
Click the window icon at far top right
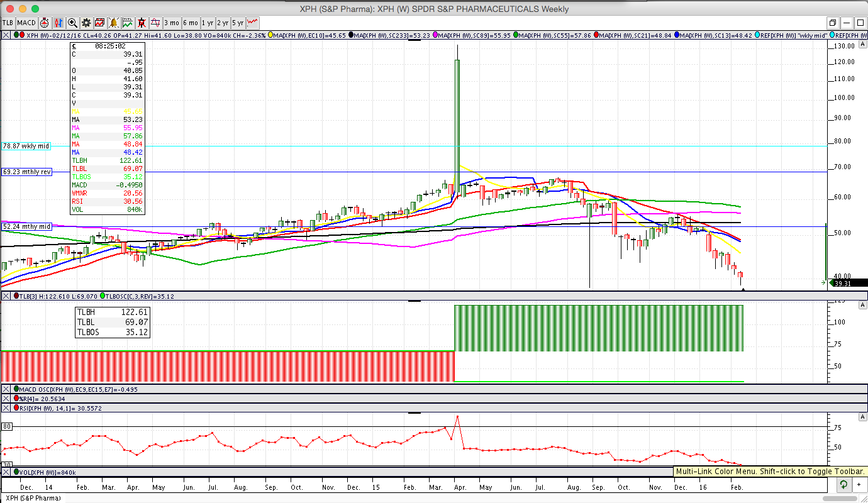[859, 23]
